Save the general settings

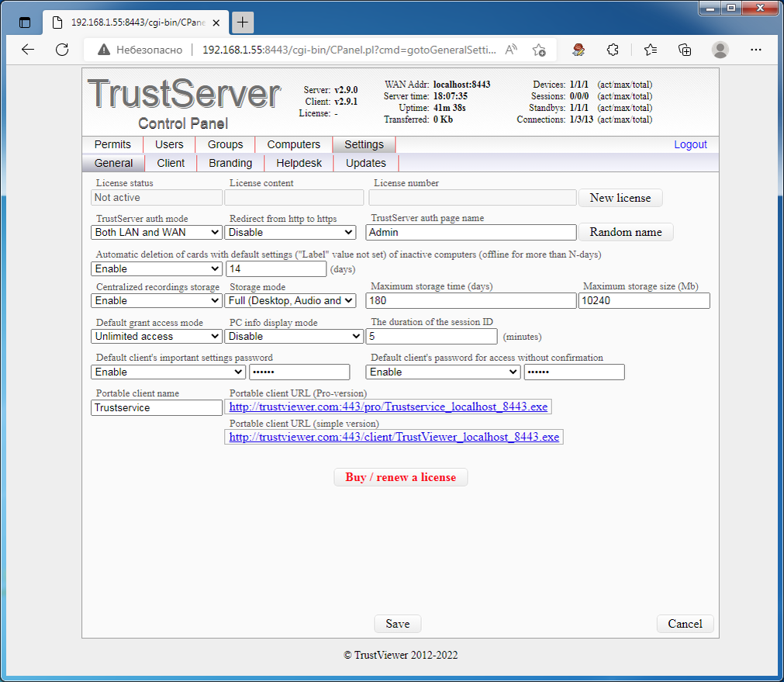tap(398, 624)
